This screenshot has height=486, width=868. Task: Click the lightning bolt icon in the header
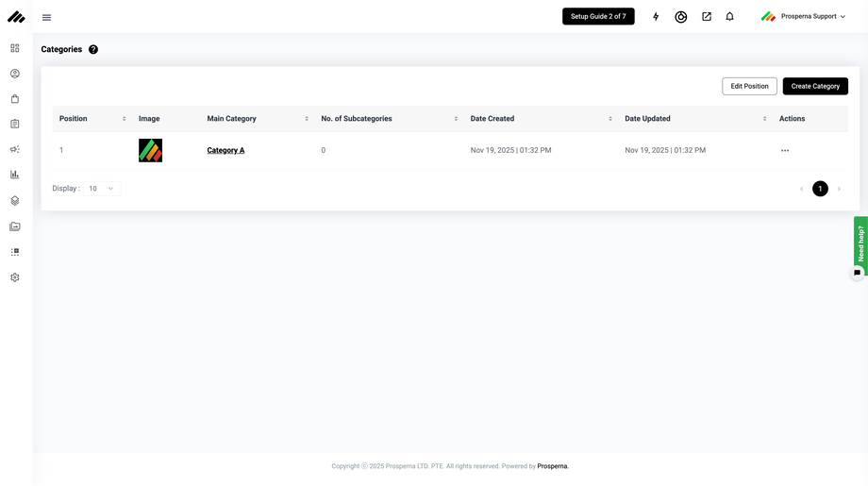656,17
